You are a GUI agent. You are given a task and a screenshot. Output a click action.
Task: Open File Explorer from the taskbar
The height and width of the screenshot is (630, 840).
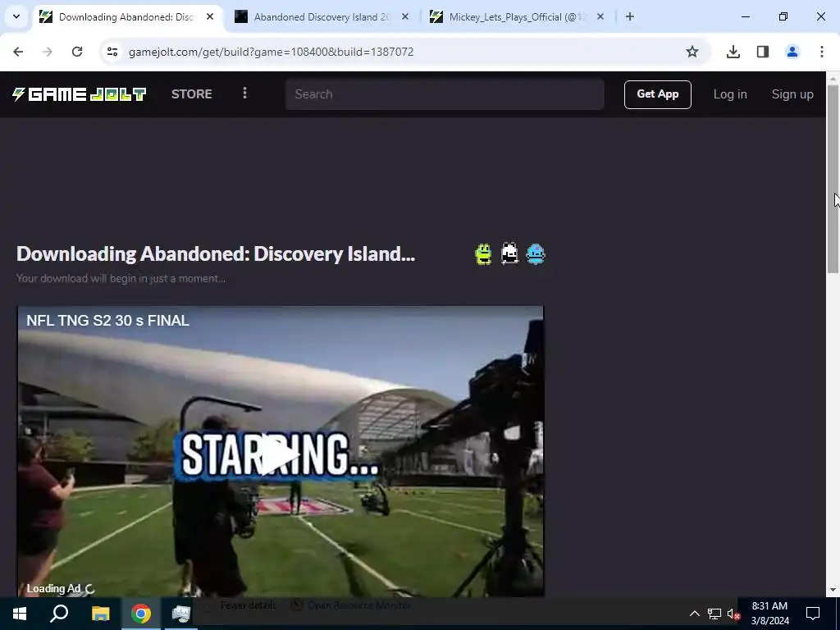point(100,614)
